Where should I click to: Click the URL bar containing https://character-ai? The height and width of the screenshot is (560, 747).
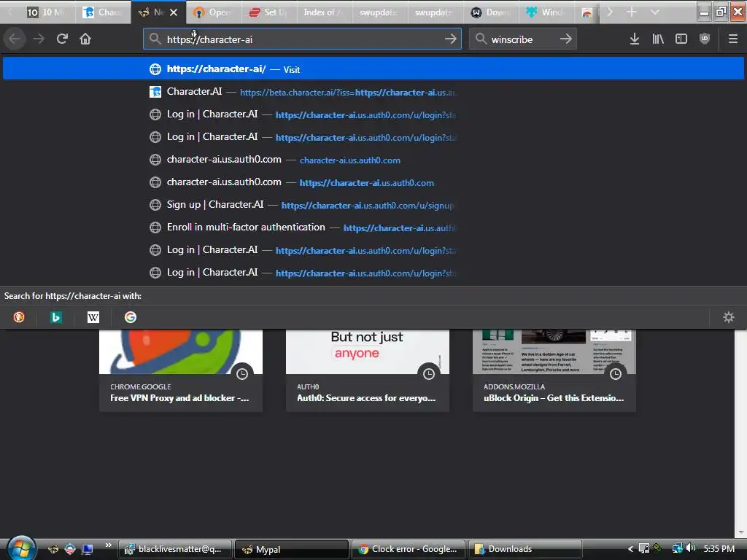[x=302, y=39]
